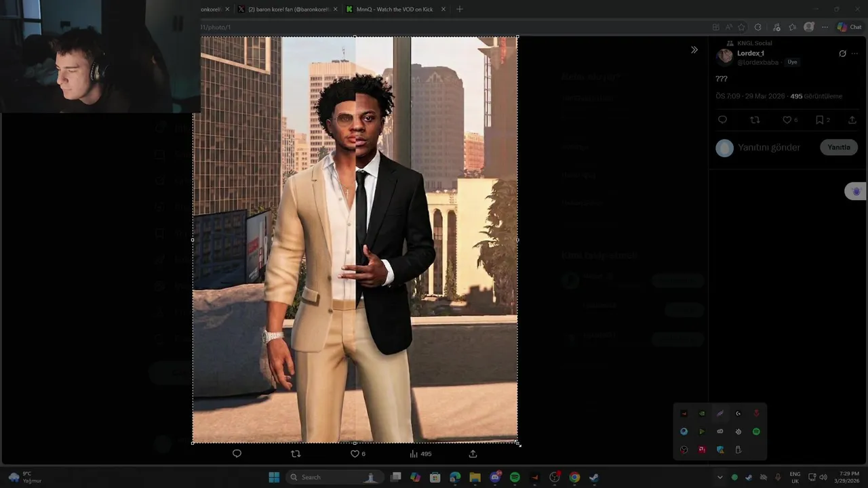This screenshot has width=868, height=488.
Task: Add this page to favorites star
Action: (x=741, y=27)
